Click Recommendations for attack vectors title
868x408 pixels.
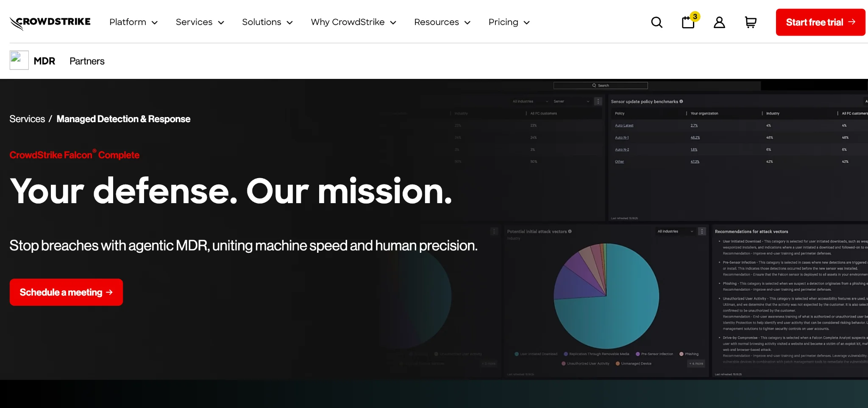click(x=751, y=232)
